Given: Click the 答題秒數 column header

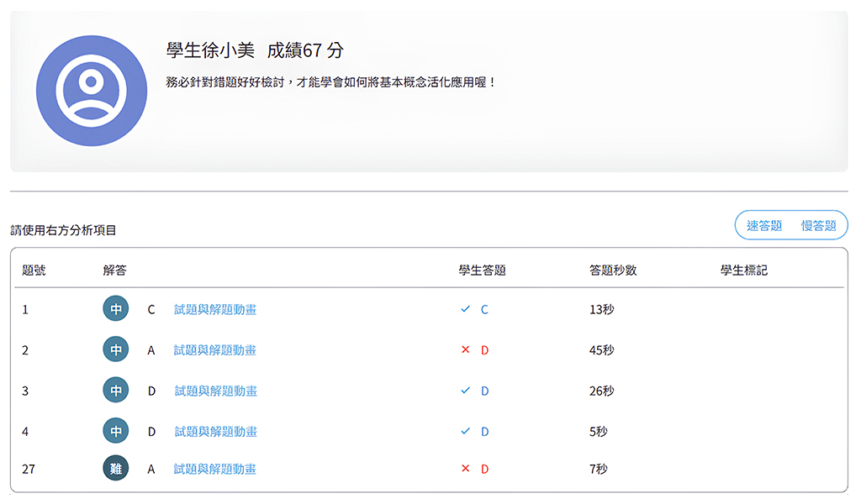Looking at the screenshot, I should (613, 270).
